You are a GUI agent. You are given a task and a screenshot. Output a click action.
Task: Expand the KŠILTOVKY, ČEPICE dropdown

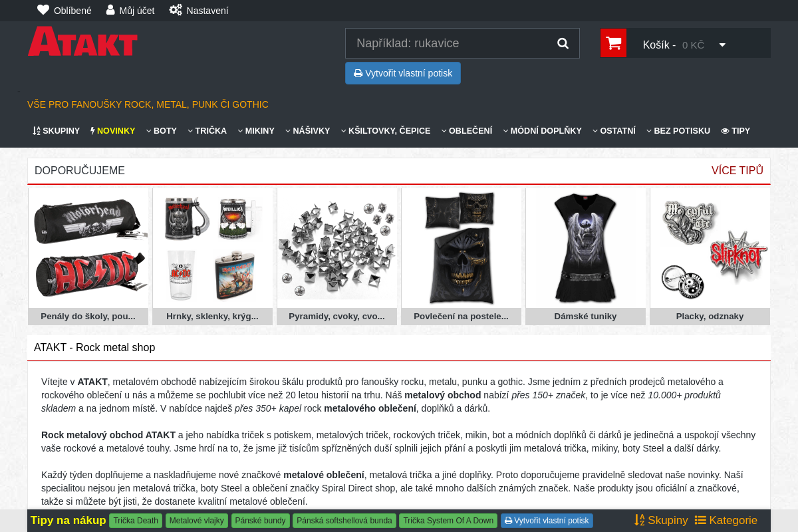point(386,131)
